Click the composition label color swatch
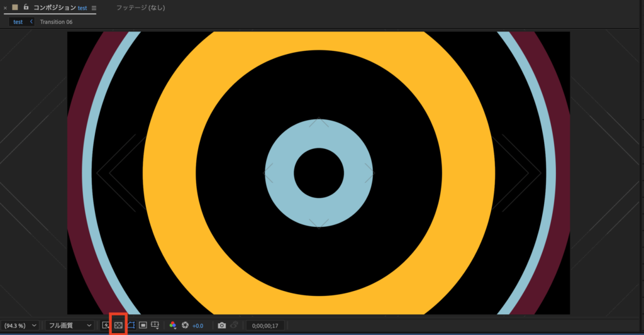The image size is (644, 335). 15,8
